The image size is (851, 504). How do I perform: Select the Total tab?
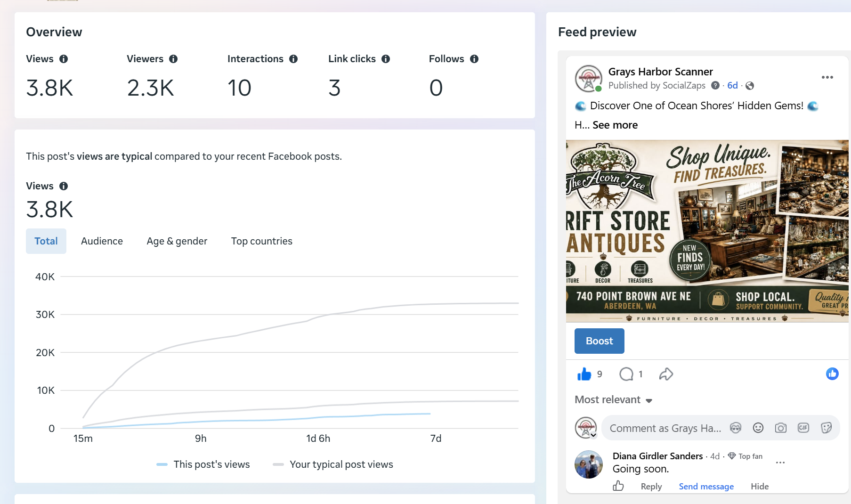click(x=46, y=241)
